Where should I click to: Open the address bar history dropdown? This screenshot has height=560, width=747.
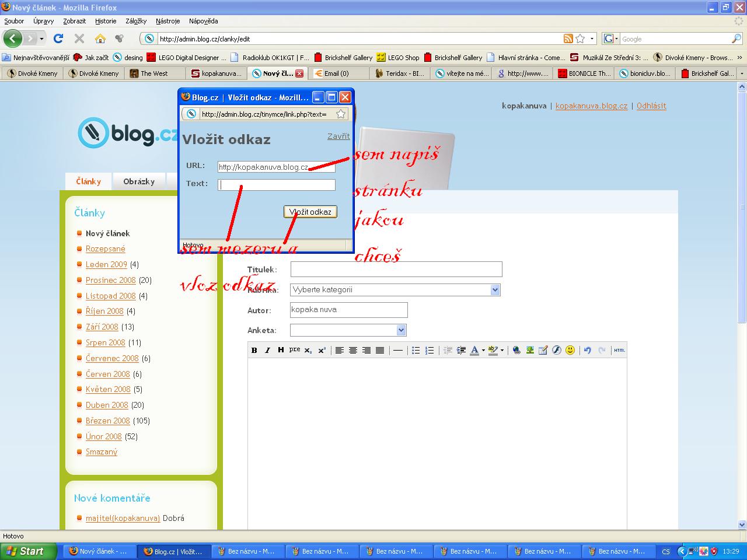tap(592, 39)
